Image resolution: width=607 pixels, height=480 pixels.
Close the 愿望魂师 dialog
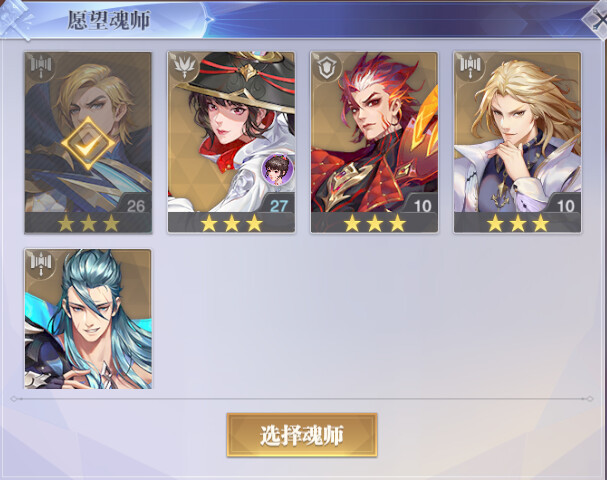pos(598,19)
